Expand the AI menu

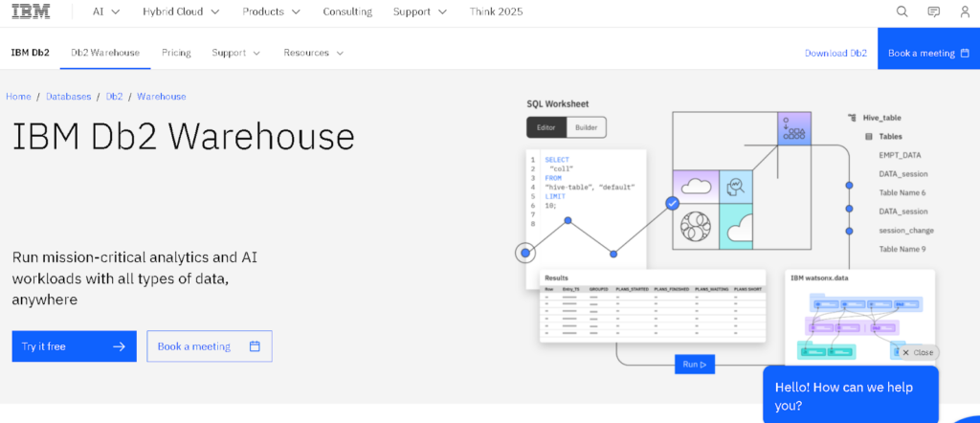tap(105, 11)
